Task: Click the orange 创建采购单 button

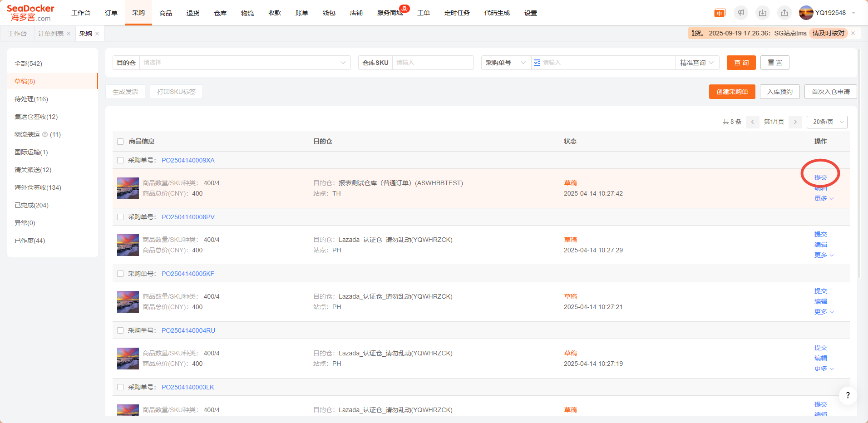Action: pyautogui.click(x=732, y=92)
